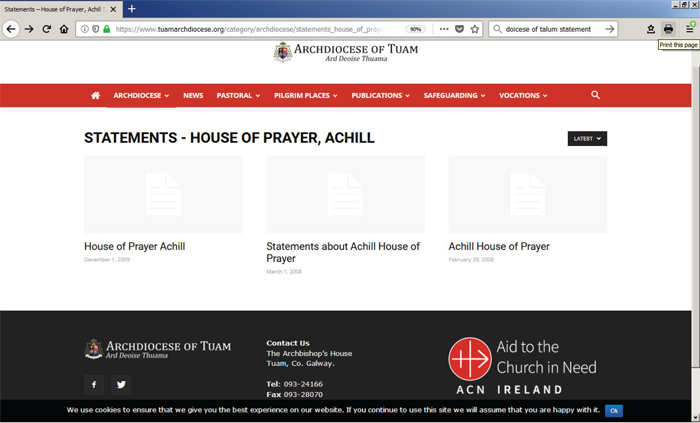Visit the Twitter page from the footer
Image resolution: width=700 pixels, height=423 pixels.
[121, 385]
